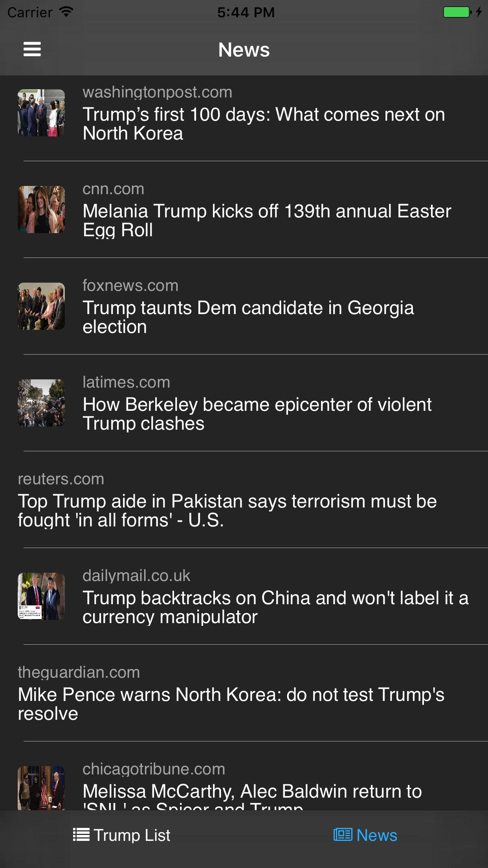Image resolution: width=488 pixels, height=868 pixels.
Task: Open the Washington Post article thumbnail
Action: pyautogui.click(x=41, y=113)
